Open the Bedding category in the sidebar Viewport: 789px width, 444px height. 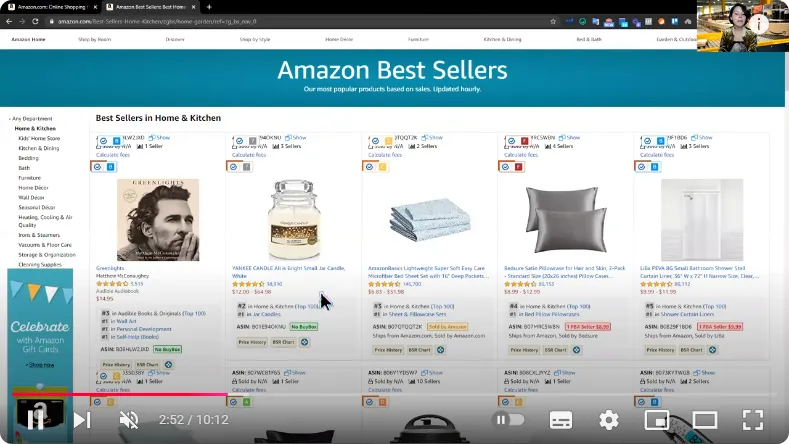[x=28, y=158]
